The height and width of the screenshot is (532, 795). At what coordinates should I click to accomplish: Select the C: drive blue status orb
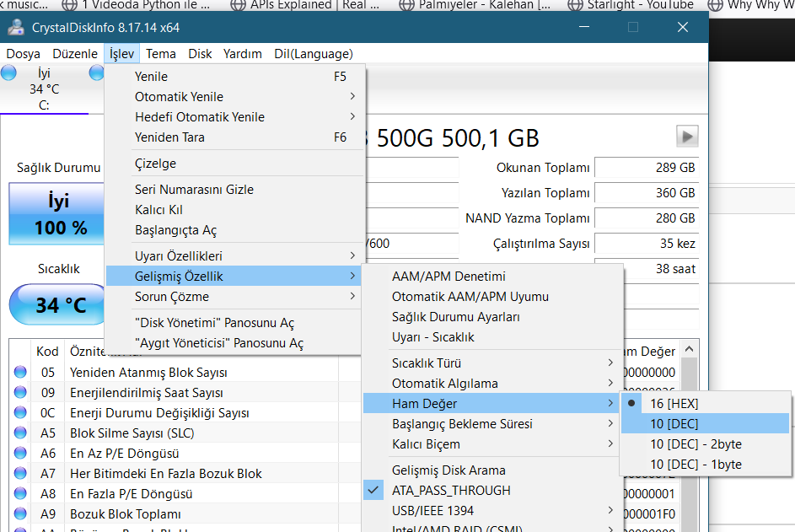[x=9, y=73]
